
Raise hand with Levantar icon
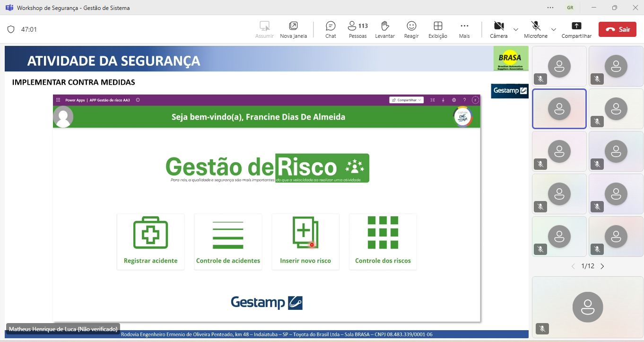point(384,29)
